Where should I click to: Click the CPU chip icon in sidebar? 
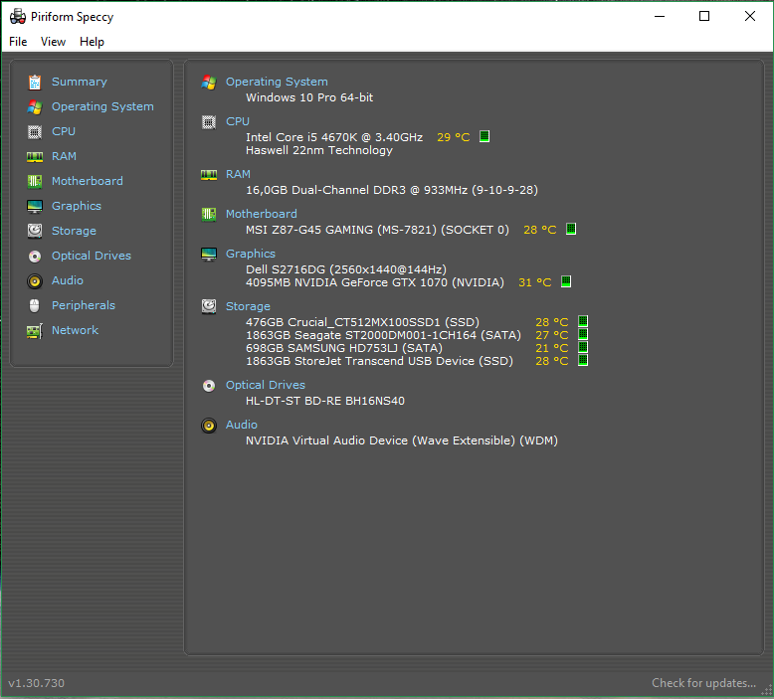click(x=35, y=131)
